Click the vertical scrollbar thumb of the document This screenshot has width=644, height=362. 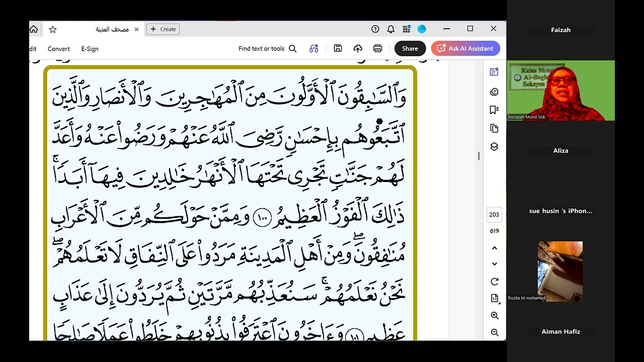478,156
